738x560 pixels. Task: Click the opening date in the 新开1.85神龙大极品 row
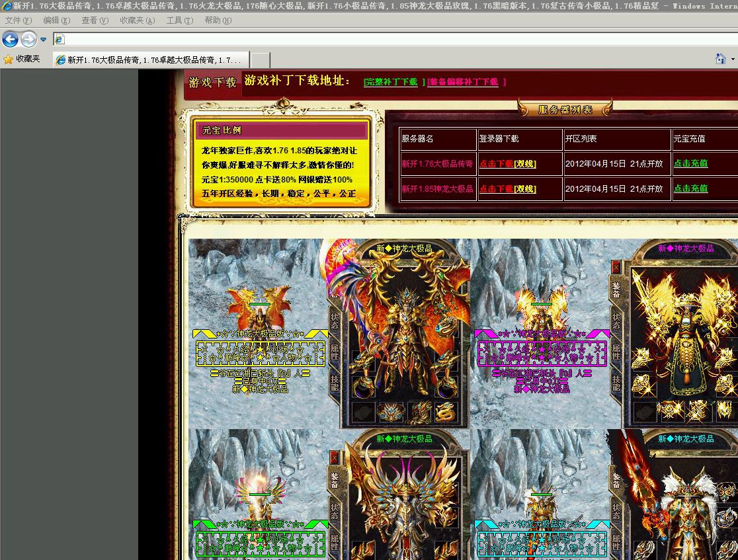pos(614,188)
